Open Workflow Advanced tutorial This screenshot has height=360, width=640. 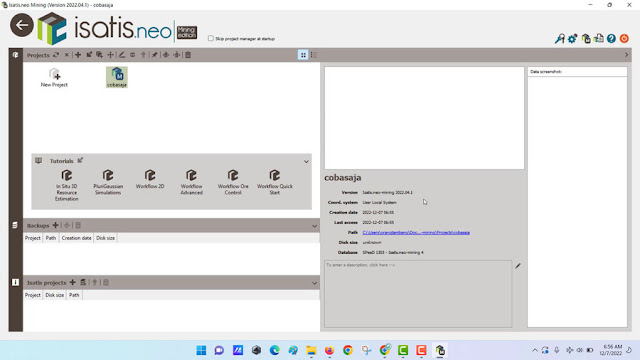(x=191, y=182)
